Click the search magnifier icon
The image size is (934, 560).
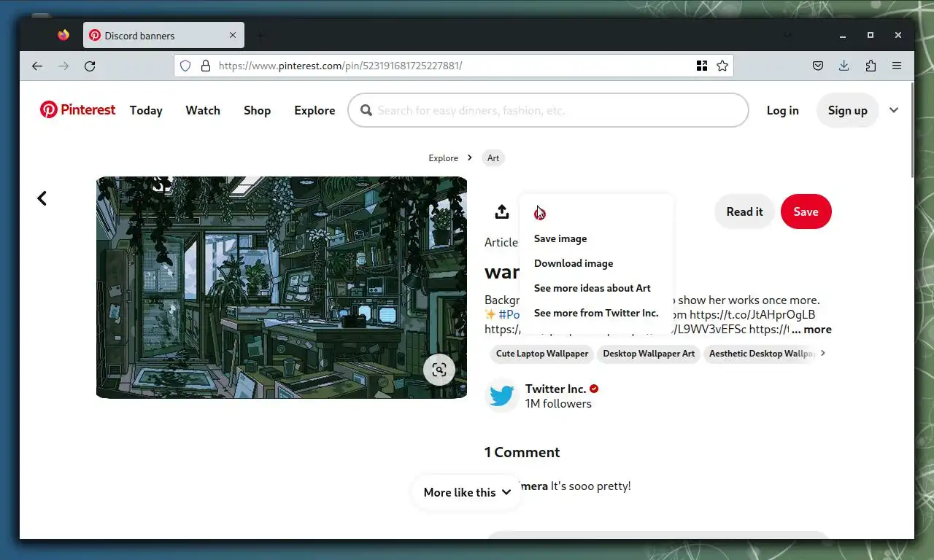pyautogui.click(x=366, y=110)
